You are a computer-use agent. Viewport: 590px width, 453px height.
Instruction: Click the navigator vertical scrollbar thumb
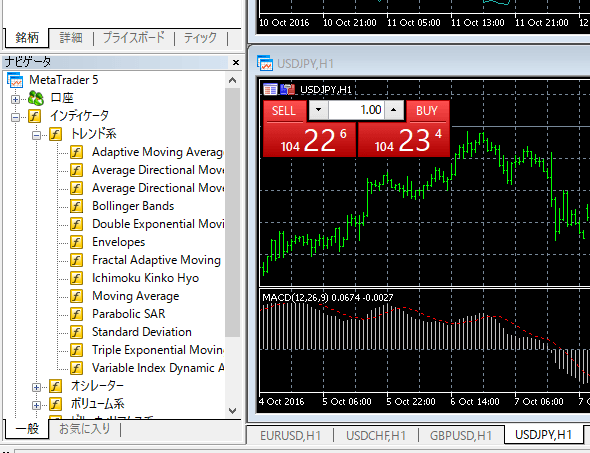pos(233,213)
